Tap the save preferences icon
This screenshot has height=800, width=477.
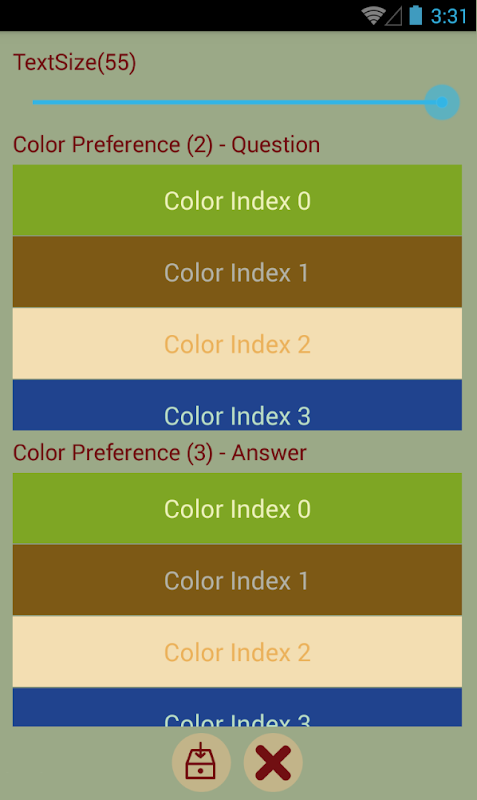coord(201,762)
